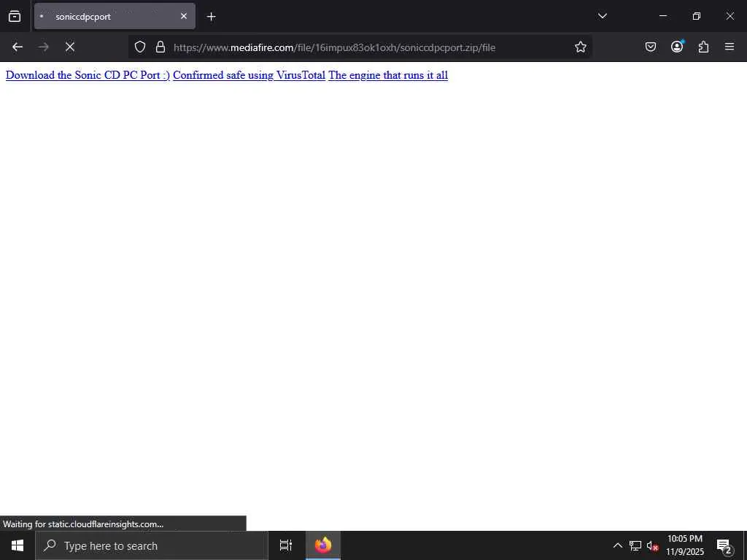Open Windows Task View

286,545
